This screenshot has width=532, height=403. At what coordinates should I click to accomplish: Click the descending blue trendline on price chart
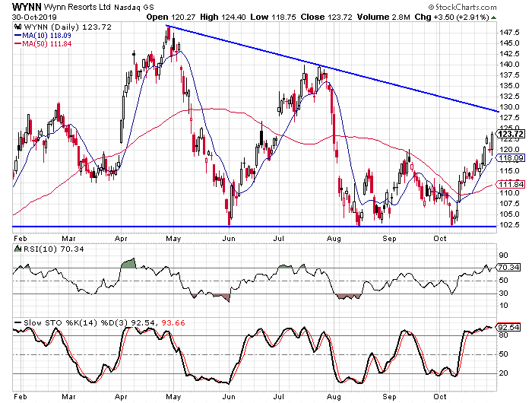click(334, 69)
